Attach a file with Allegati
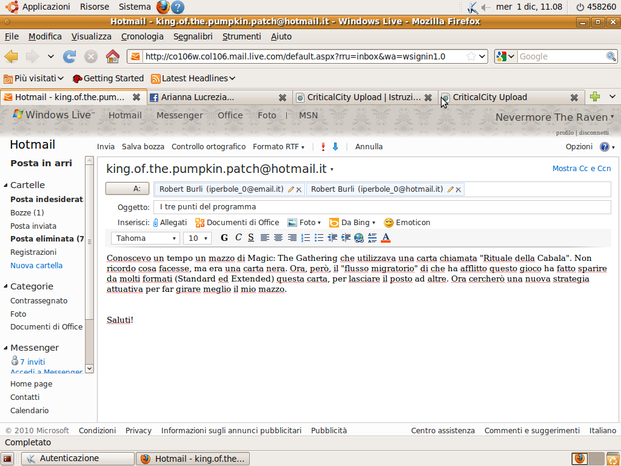Viewport: 621px width, 466px height. pos(170,223)
